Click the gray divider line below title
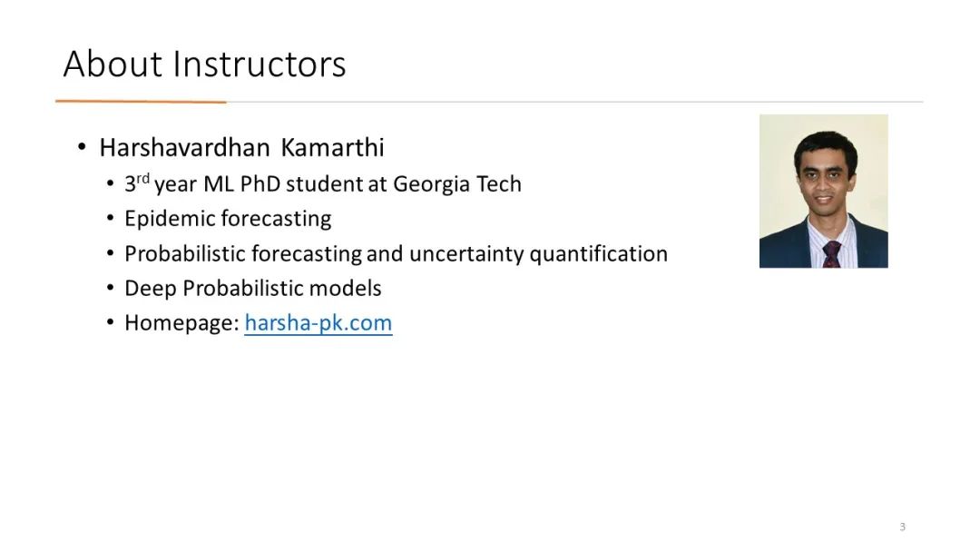The image size is (980, 552). 574,102
